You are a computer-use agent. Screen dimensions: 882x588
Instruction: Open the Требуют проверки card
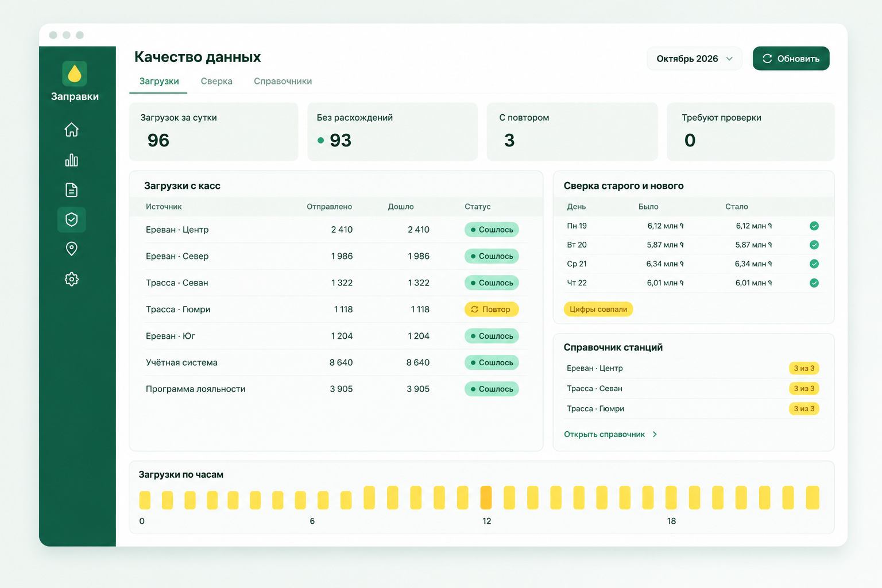[x=751, y=131]
